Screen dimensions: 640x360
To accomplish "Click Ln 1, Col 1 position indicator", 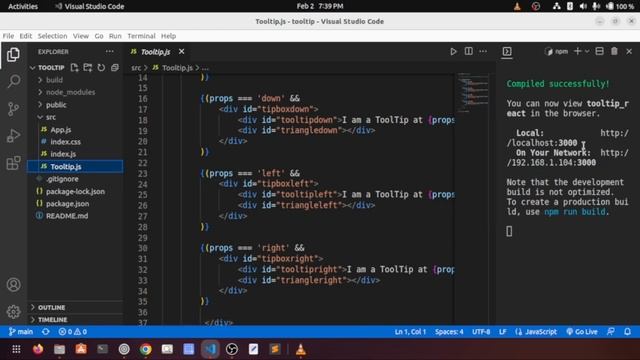I will 410,332.
